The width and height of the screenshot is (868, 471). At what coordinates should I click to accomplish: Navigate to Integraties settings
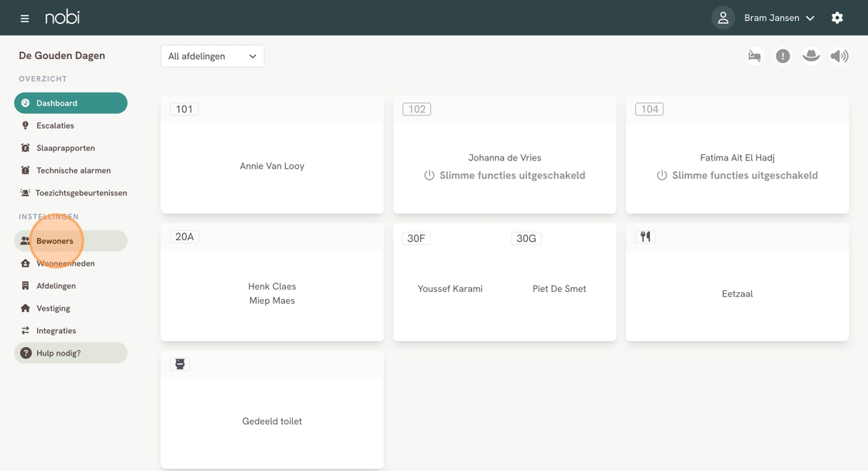click(56, 331)
